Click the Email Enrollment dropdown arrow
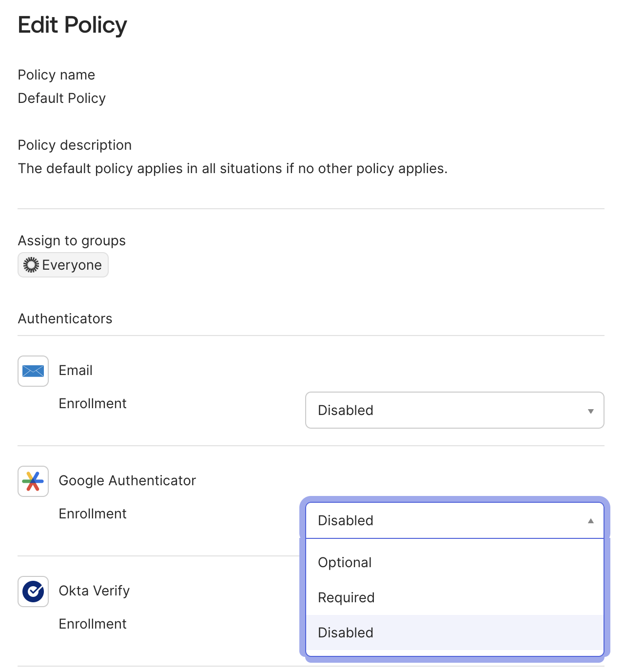The width and height of the screenshot is (624, 672). 590,410
